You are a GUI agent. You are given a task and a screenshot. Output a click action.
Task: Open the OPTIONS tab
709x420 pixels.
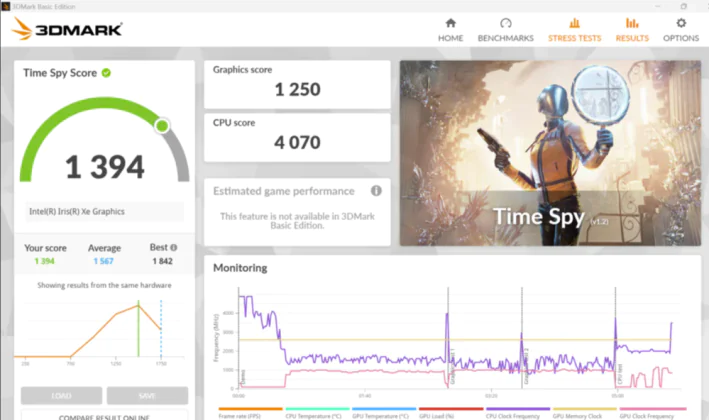coord(681,30)
